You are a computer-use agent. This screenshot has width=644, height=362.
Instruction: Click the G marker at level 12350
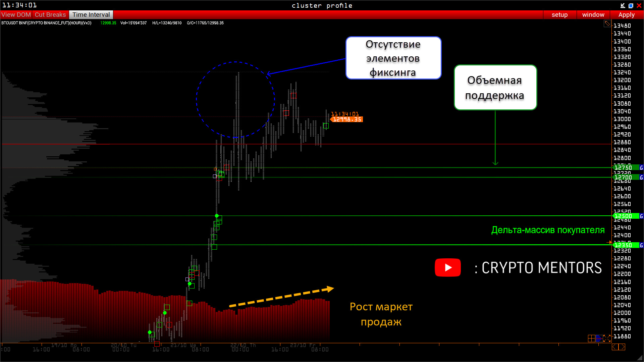tap(641, 245)
